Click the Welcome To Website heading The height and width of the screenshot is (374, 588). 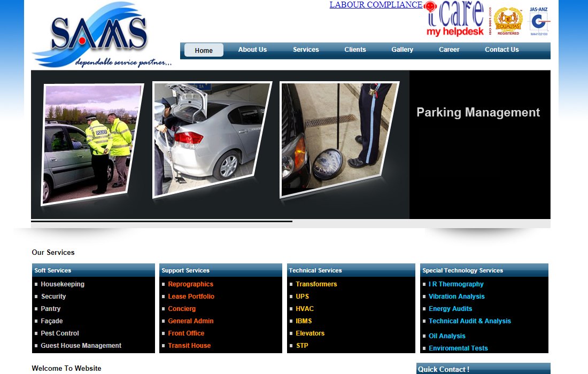click(66, 368)
